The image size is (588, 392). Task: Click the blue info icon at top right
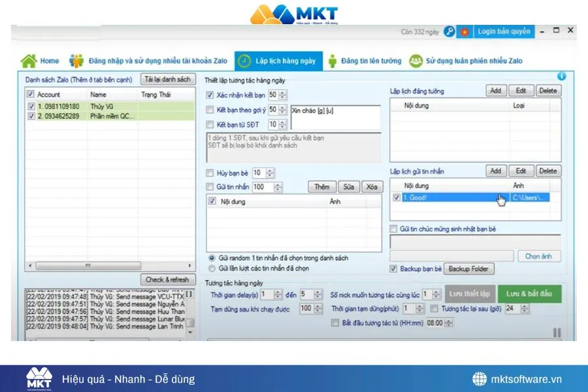[561, 76]
